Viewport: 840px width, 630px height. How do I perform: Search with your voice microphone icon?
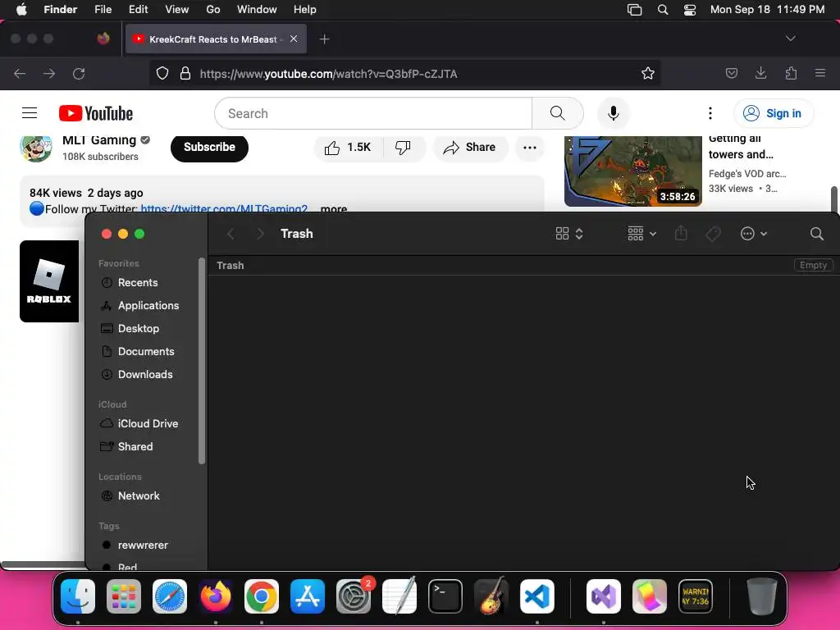coord(614,113)
